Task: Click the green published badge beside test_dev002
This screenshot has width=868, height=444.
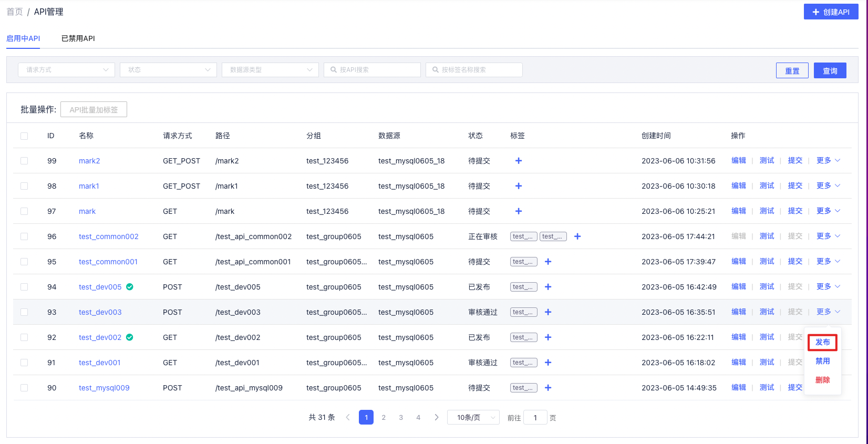Action: coord(130,337)
